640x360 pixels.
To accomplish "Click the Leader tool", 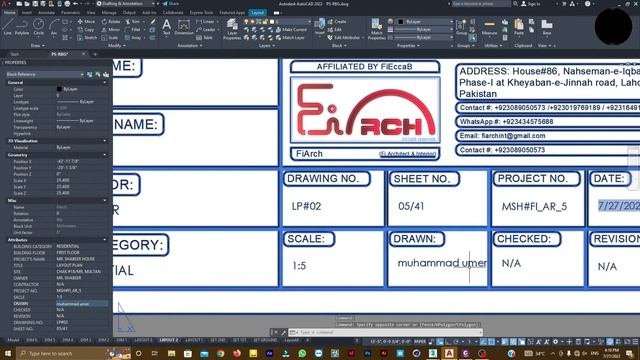I will [x=206, y=29].
